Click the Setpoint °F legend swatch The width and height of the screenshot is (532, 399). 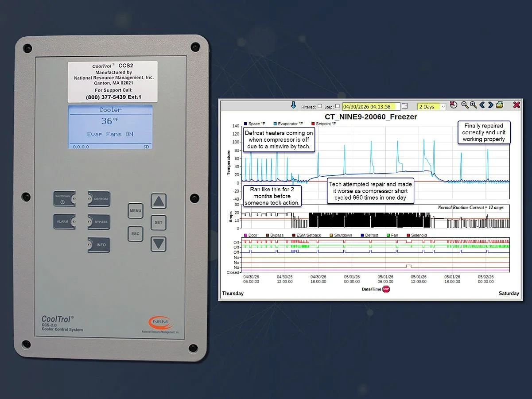313,124
